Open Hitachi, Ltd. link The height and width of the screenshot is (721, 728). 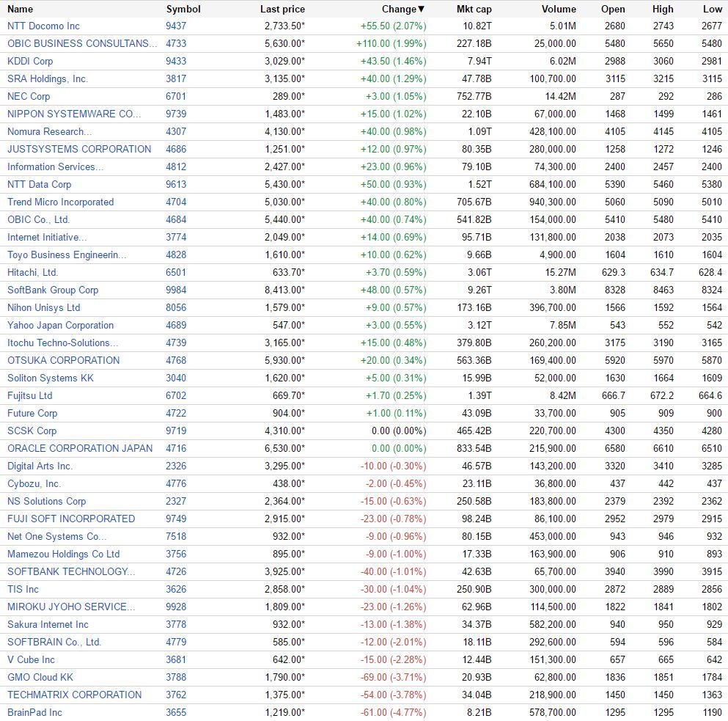point(32,273)
